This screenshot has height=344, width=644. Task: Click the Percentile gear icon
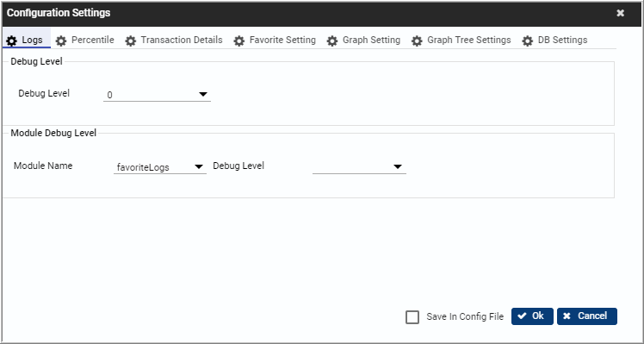click(x=61, y=41)
